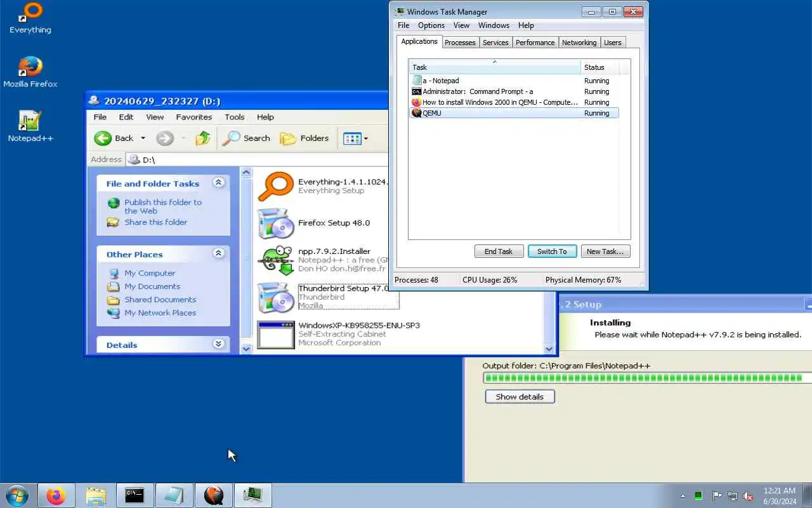Open the Mozilla Firefox desktop shortcut
812x508 pixels.
tap(30, 72)
